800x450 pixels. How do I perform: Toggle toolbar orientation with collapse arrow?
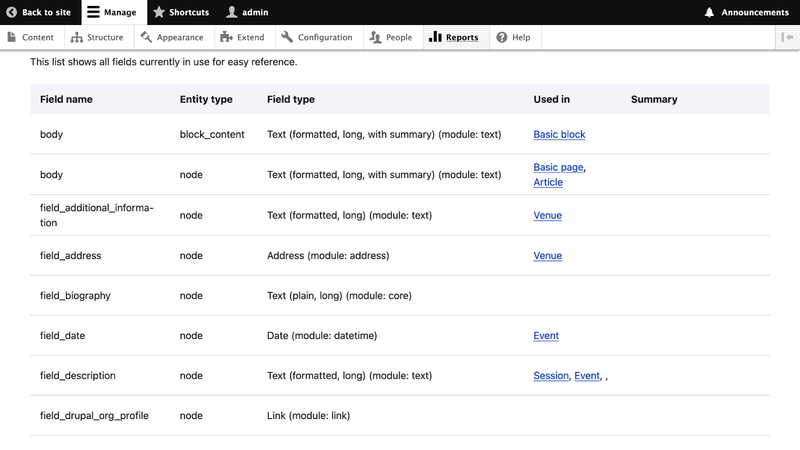787,37
